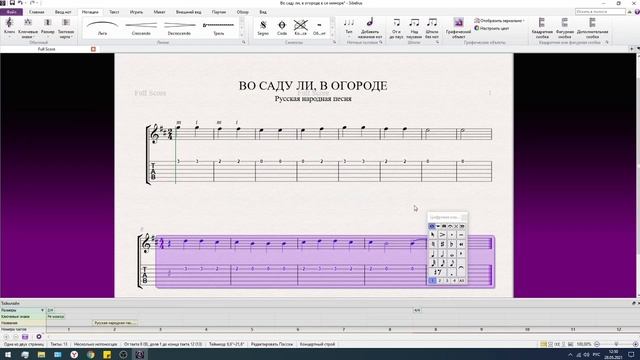
Task: Undo via quick access toolbar
Action: pos(20,3)
